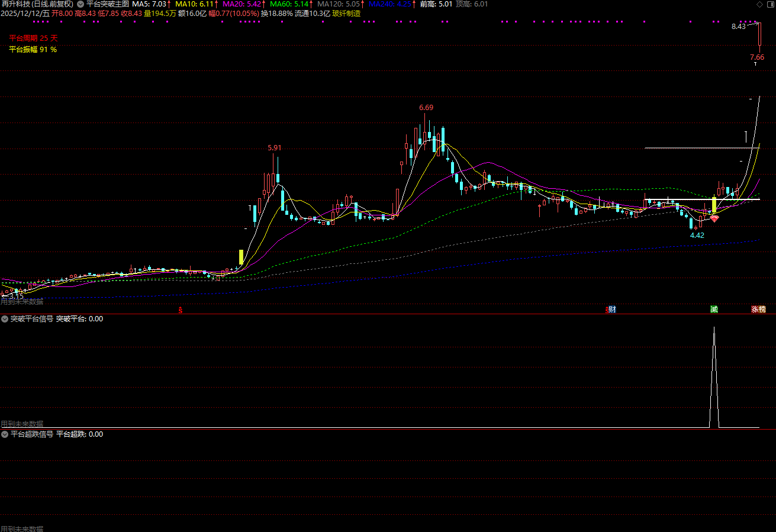
Task: Open the blue 财 financial report marker
Action: pos(612,309)
